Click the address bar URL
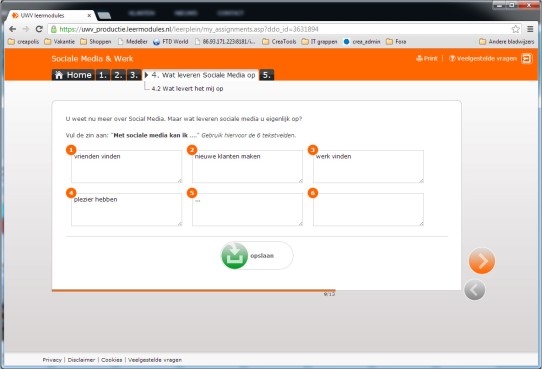 click(189, 29)
